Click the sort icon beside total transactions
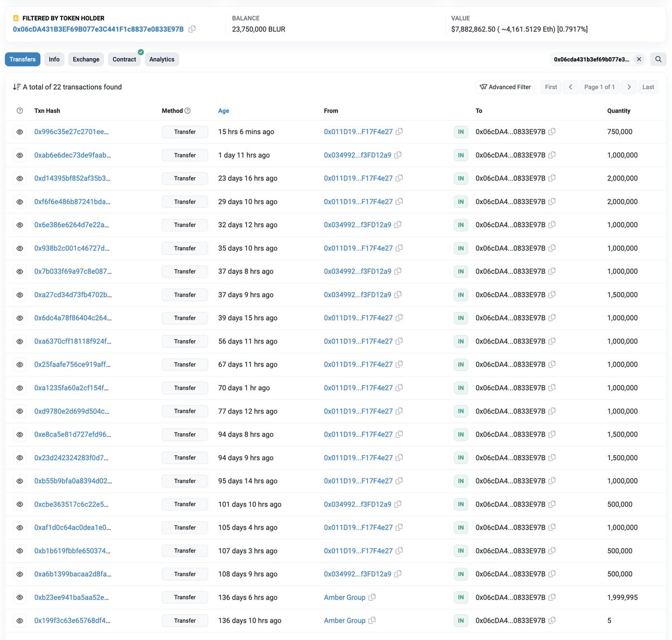The width and height of the screenshot is (672, 640). click(x=17, y=87)
